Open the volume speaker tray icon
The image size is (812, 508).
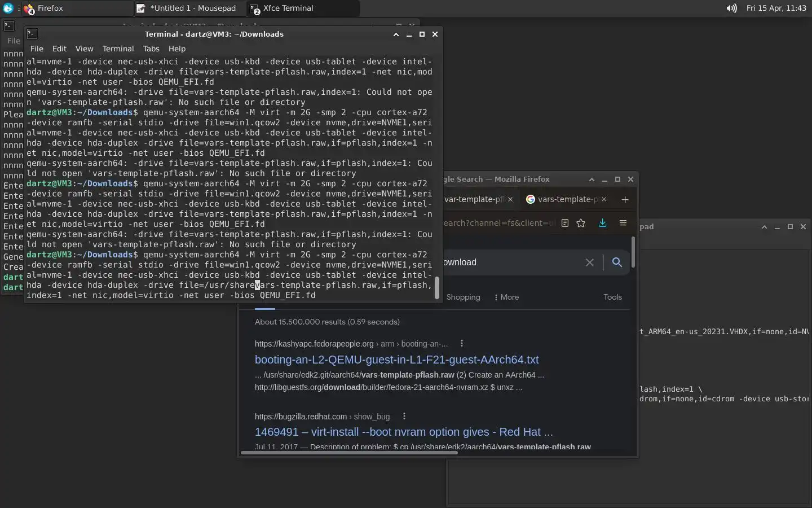(x=731, y=8)
